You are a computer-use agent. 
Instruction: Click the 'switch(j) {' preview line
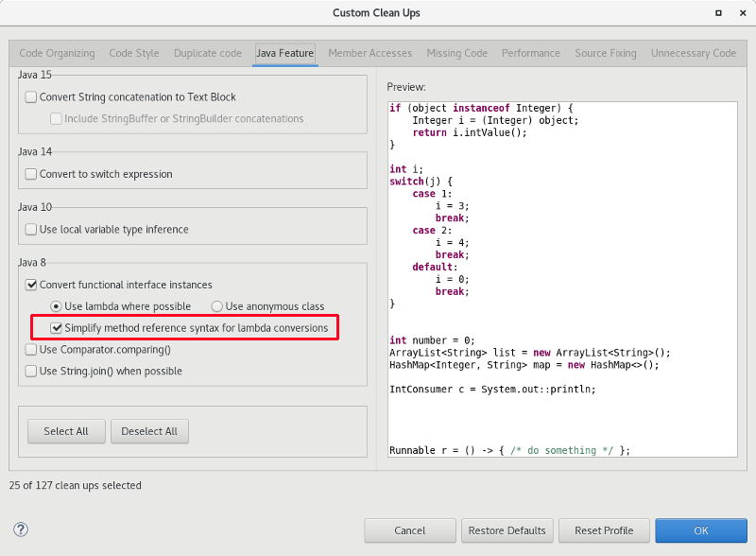click(421, 182)
